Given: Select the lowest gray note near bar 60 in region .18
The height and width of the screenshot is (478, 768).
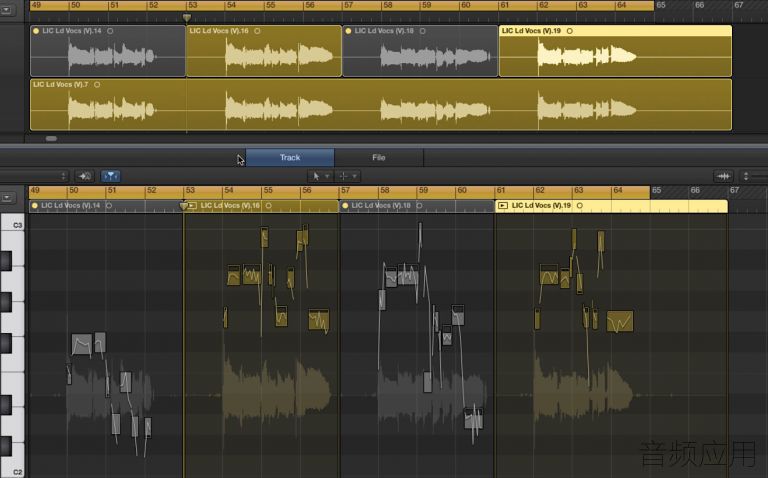Looking at the screenshot, I should tap(474, 418).
